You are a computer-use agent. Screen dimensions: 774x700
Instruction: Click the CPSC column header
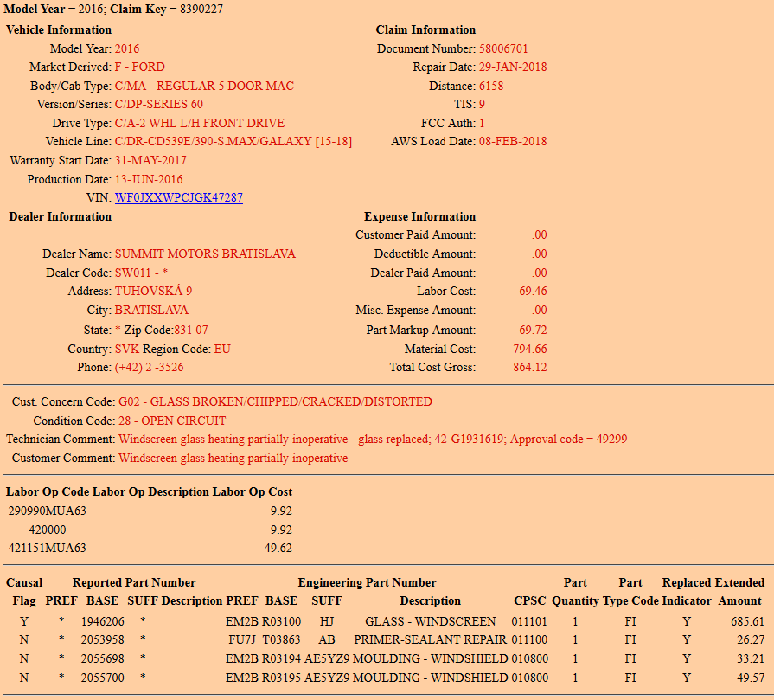pyautogui.click(x=529, y=600)
